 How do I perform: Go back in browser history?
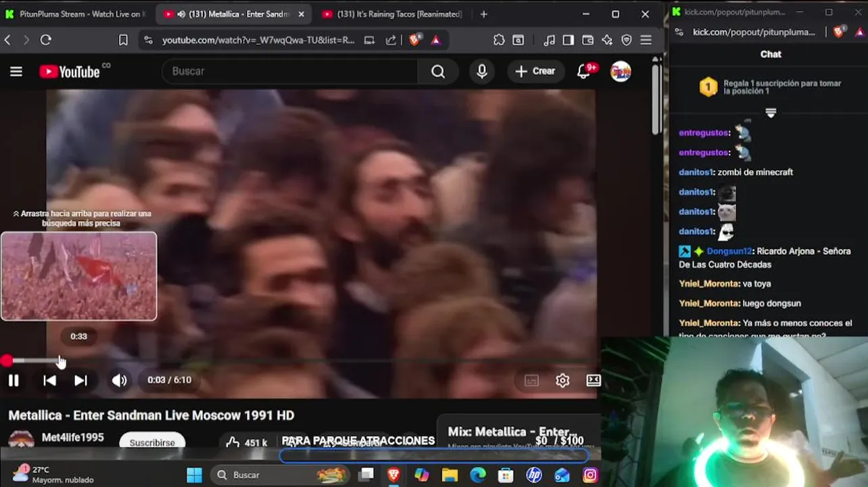click(x=7, y=41)
